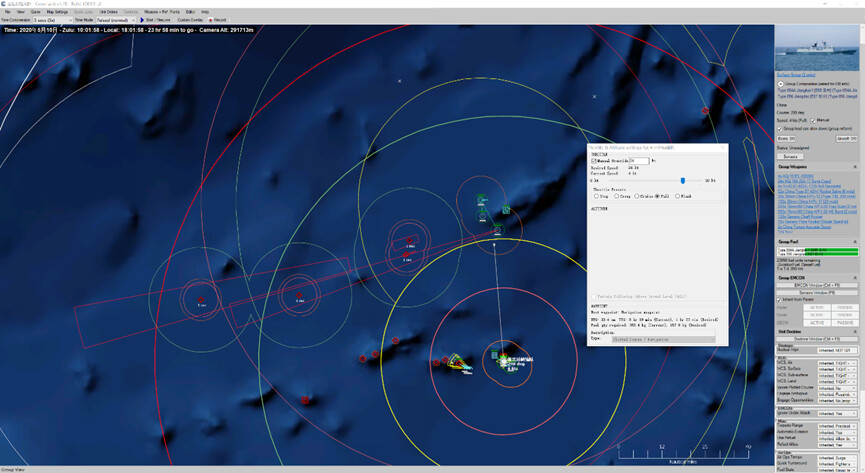Select the Full throttle preset
Viewport: 865px width, 473px height.
coord(657,196)
